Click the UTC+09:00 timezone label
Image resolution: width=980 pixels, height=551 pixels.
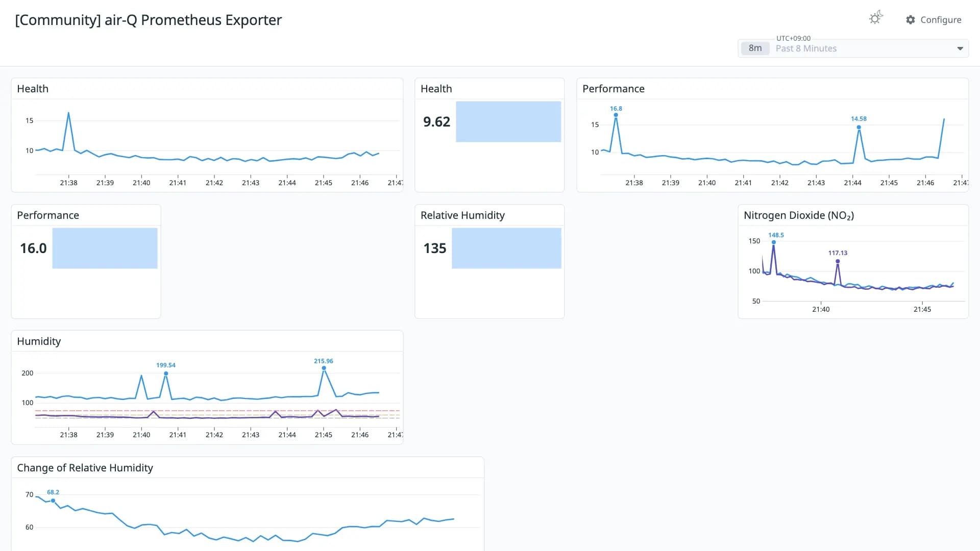(793, 38)
